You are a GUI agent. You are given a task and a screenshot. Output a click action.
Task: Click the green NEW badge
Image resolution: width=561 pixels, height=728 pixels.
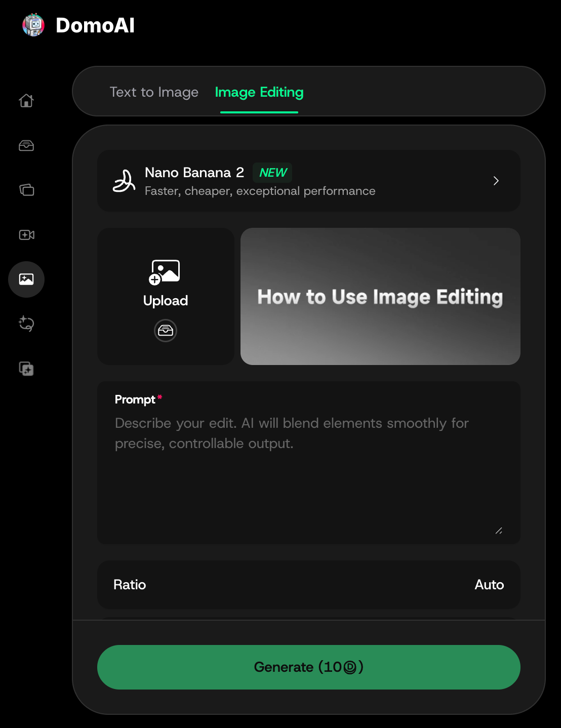tap(273, 173)
